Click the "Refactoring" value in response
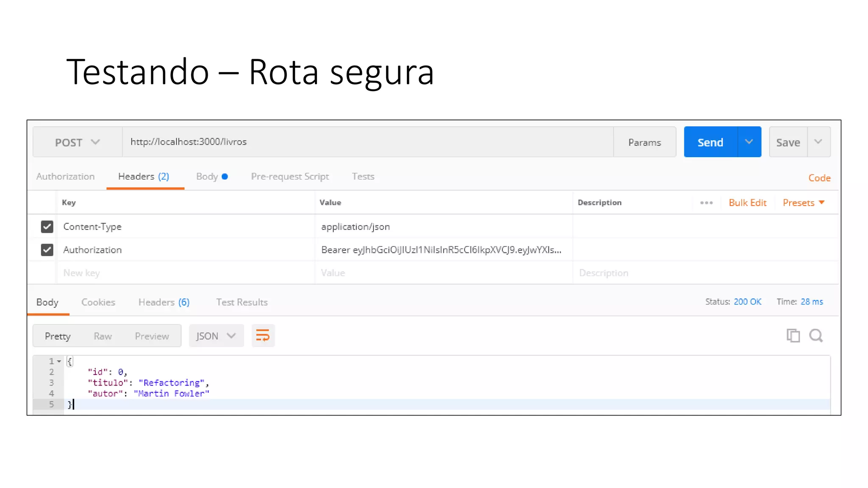The width and height of the screenshot is (868, 488). 172,383
